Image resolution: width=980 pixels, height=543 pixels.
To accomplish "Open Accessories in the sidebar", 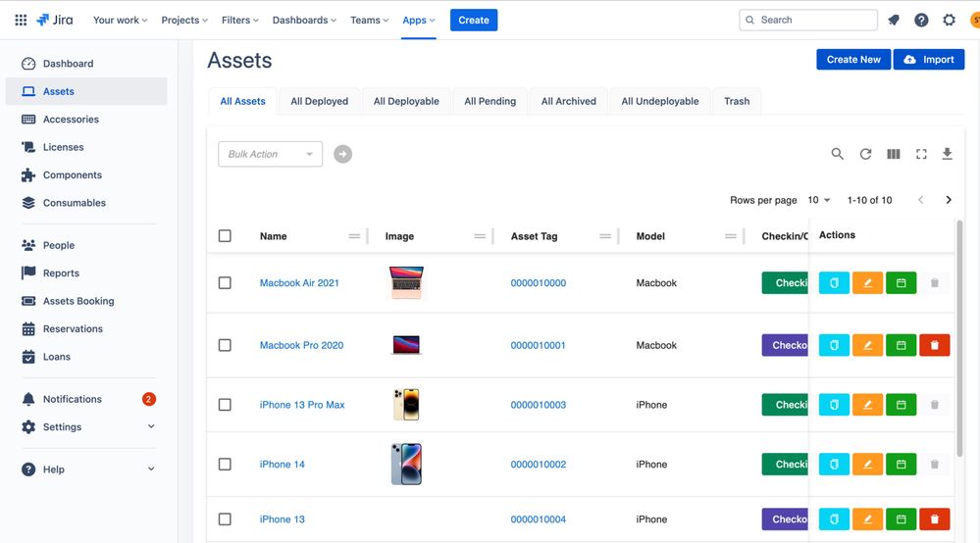I will (86, 120).
